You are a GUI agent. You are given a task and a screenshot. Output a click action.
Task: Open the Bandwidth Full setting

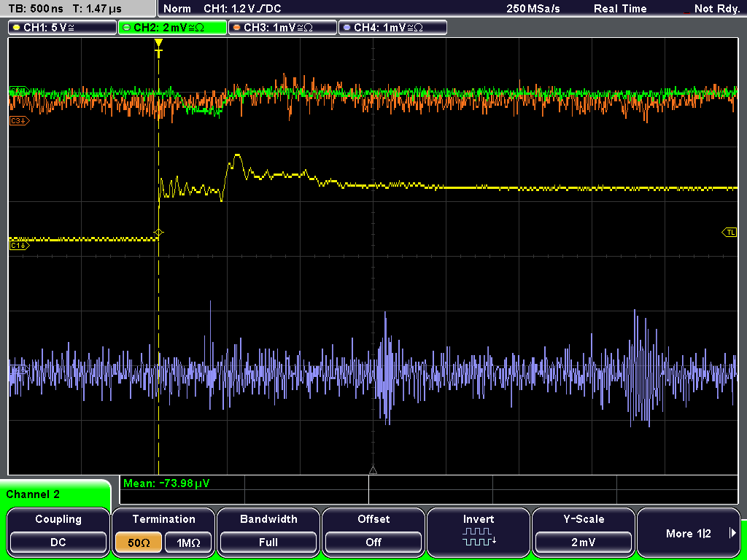[268, 532]
